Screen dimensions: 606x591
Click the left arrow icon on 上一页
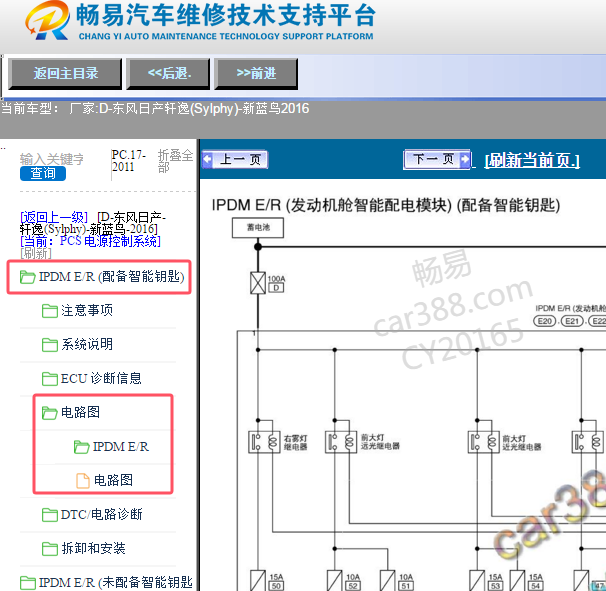pyautogui.click(x=208, y=159)
